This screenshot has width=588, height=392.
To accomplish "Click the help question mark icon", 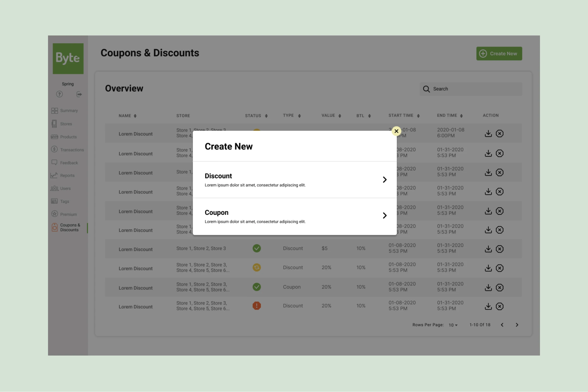I will point(59,94).
